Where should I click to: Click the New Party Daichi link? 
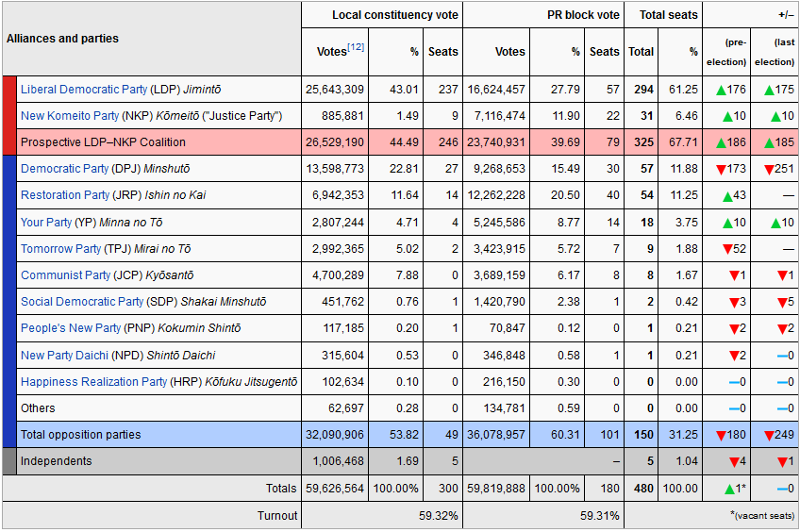[64, 356]
